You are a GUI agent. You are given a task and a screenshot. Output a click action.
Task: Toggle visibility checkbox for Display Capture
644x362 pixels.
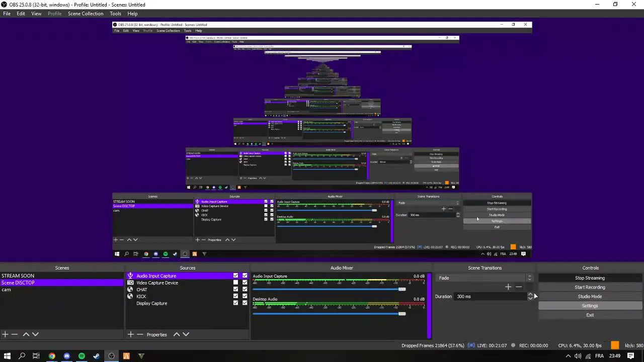(x=235, y=303)
